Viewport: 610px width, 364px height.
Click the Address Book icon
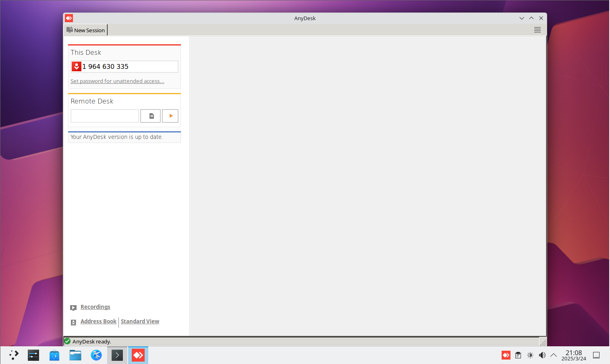[73, 322]
